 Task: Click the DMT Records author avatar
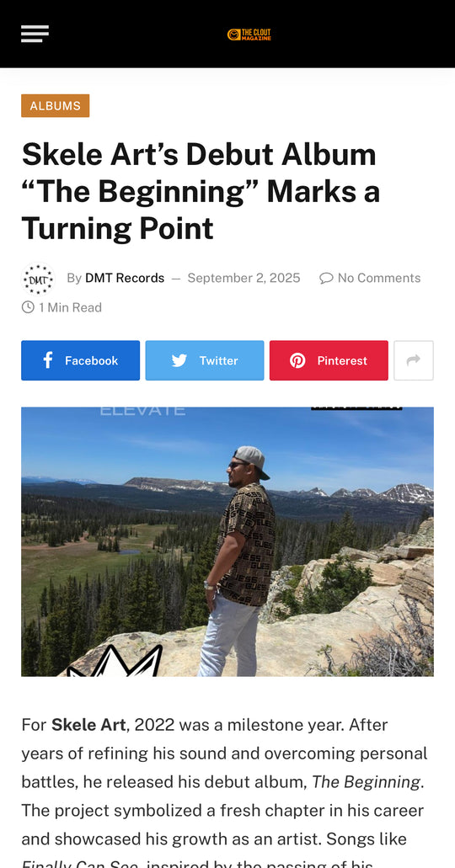38,279
